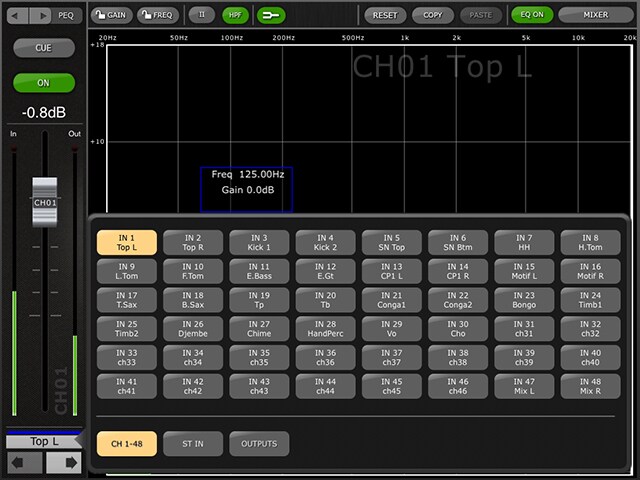
Task: Enable CUE for this channel
Action: (x=43, y=48)
